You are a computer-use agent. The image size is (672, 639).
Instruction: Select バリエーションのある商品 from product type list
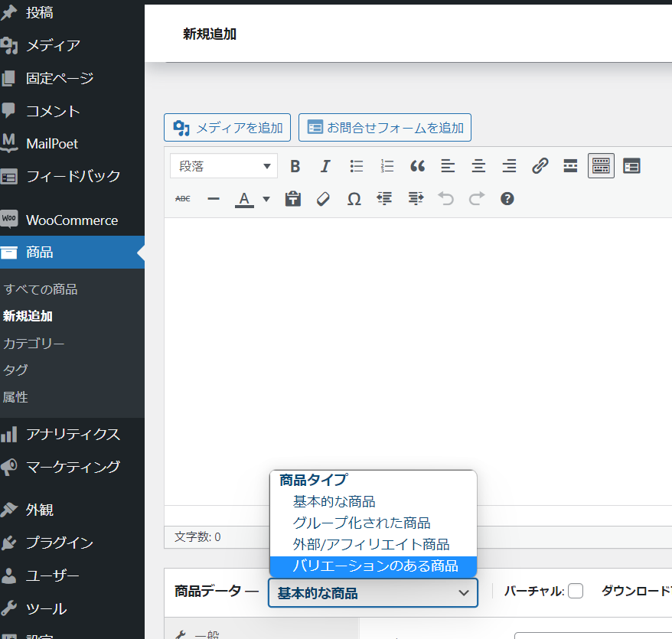[x=375, y=566]
